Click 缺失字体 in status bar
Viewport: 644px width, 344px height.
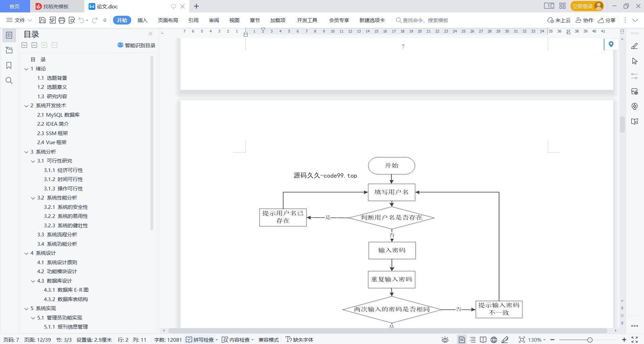click(300, 340)
